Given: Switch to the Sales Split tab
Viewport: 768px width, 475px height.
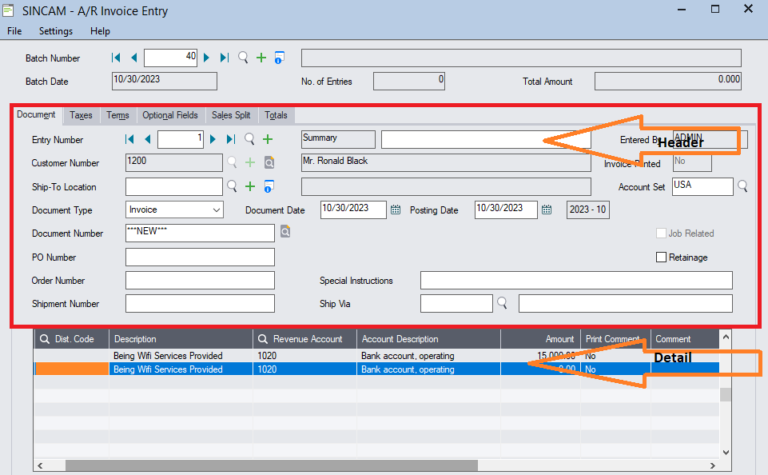Looking at the screenshot, I should [x=231, y=115].
